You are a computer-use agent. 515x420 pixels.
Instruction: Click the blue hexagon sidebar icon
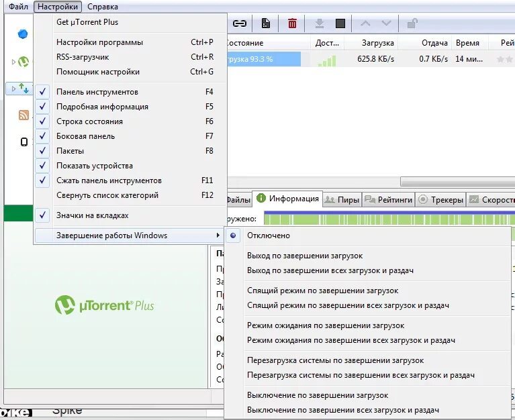[x=23, y=34]
